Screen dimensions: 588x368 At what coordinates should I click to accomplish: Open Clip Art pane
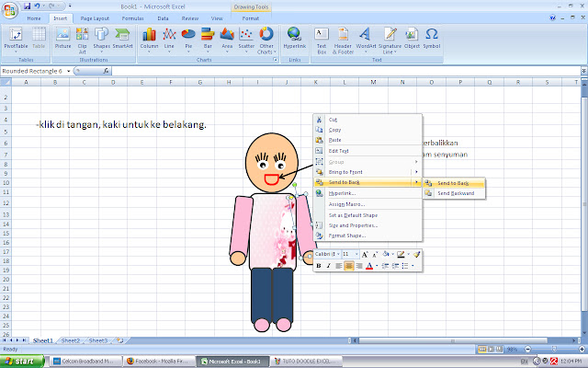[82, 40]
